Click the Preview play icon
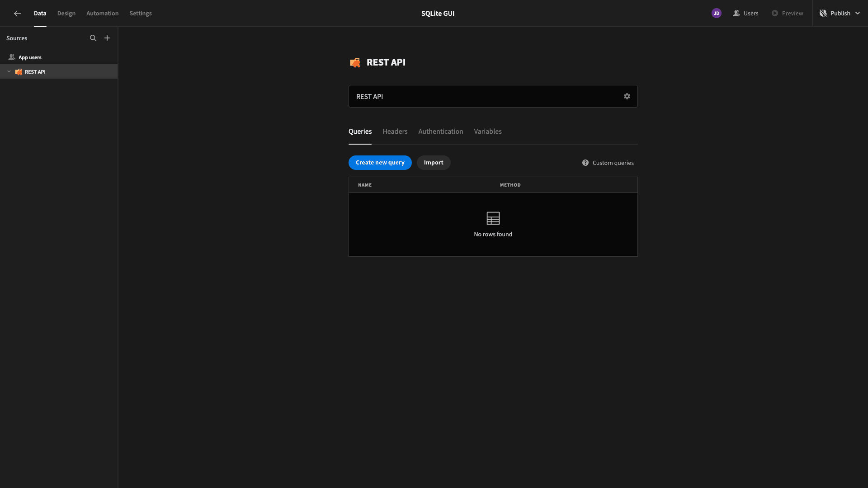The height and width of the screenshot is (488, 868). click(775, 13)
